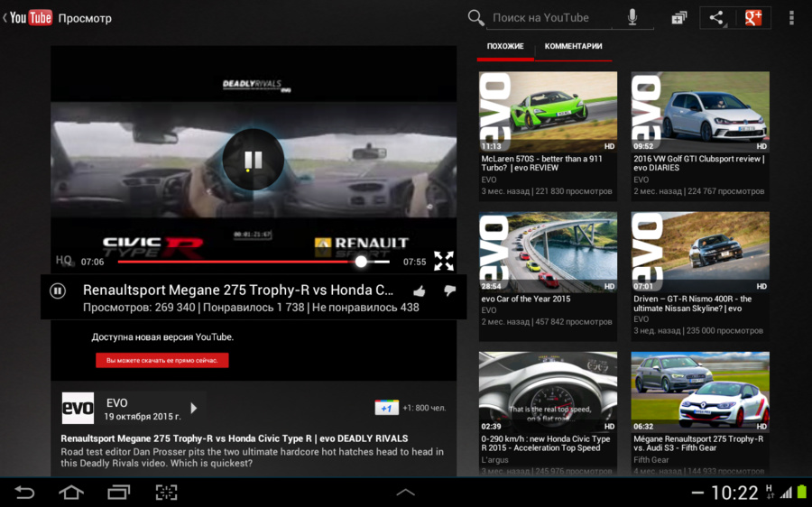Click the elapsed time 07:06
Screen dimensions: 812x507
coord(92,262)
